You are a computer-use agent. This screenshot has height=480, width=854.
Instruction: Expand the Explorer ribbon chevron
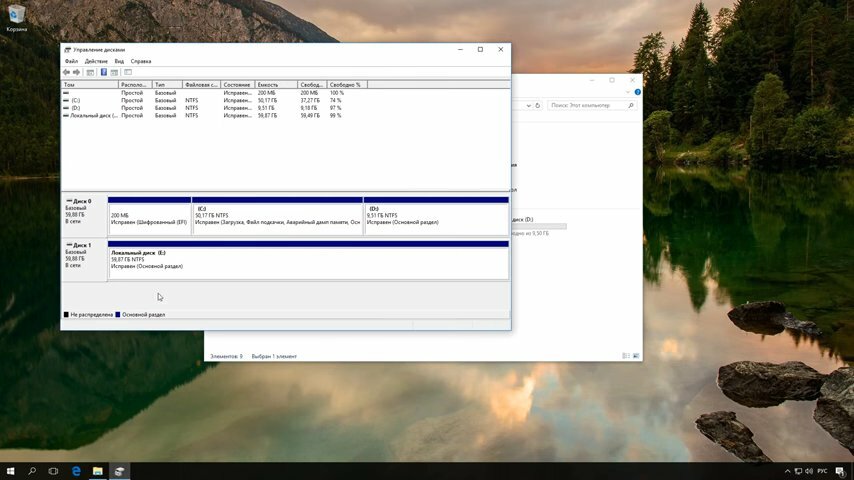point(628,92)
